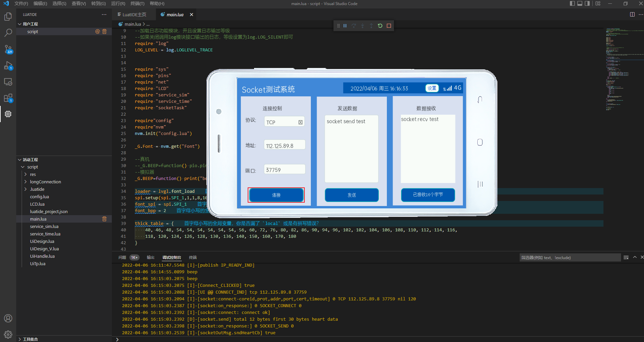
Task: Open the Explorer view in activity bar
Action: point(8,17)
